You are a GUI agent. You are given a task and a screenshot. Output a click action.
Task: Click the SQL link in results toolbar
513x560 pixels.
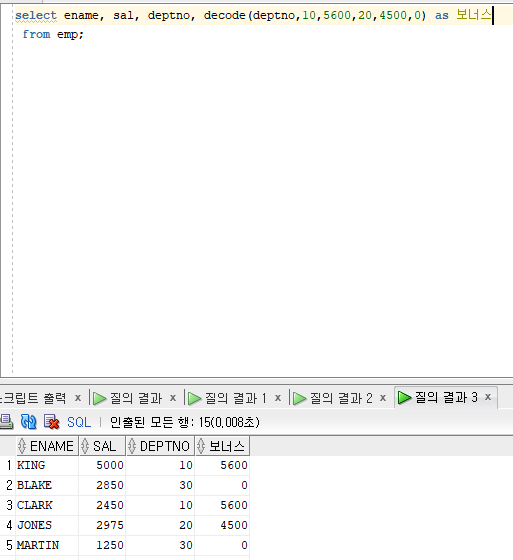tap(79, 422)
